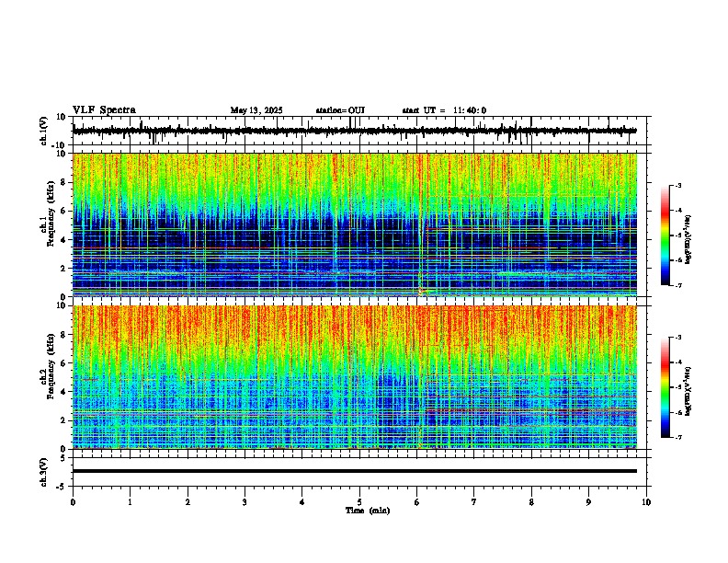This screenshot has height=563, width=728.
Task: Click the ch.2 spectrogram color bar
Action: [x=665, y=387]
